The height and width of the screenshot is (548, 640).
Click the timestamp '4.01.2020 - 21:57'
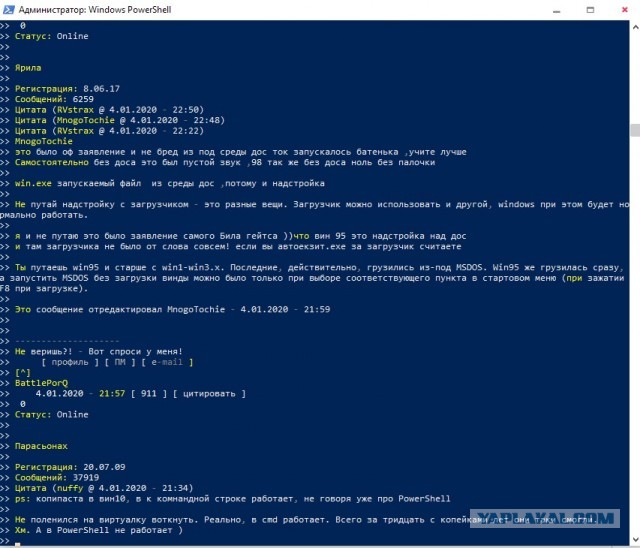point(80,393)
